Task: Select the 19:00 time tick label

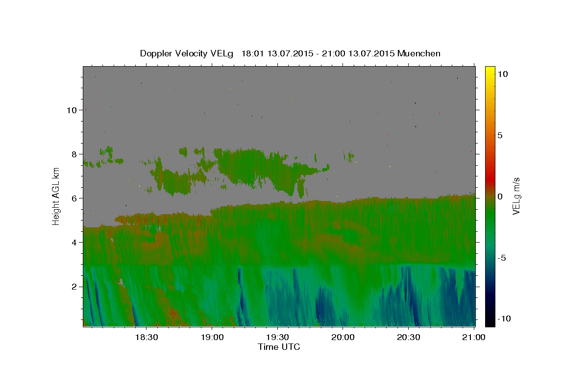Action: click(212, 338)
